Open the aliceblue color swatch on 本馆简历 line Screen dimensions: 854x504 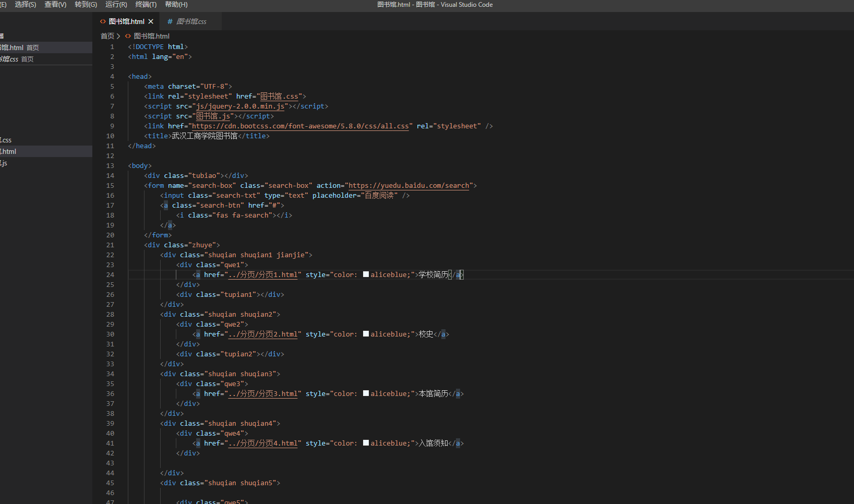(366, 393)
